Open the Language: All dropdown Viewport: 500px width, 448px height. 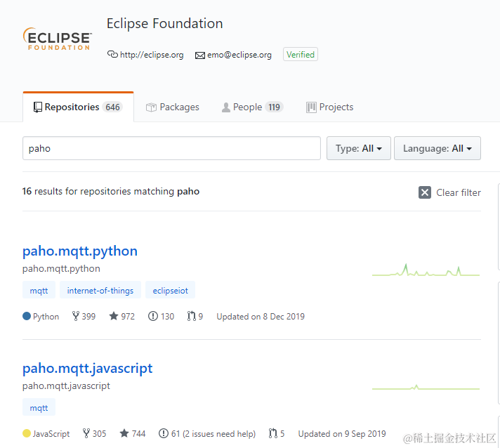[438, 148]
